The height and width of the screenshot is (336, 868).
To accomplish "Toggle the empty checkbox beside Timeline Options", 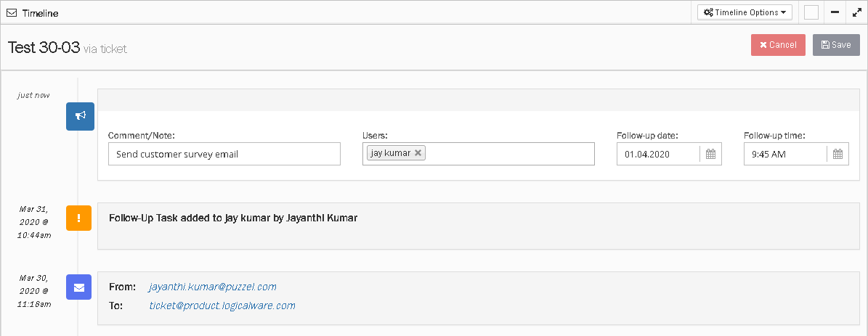I will tap(811, 12).
